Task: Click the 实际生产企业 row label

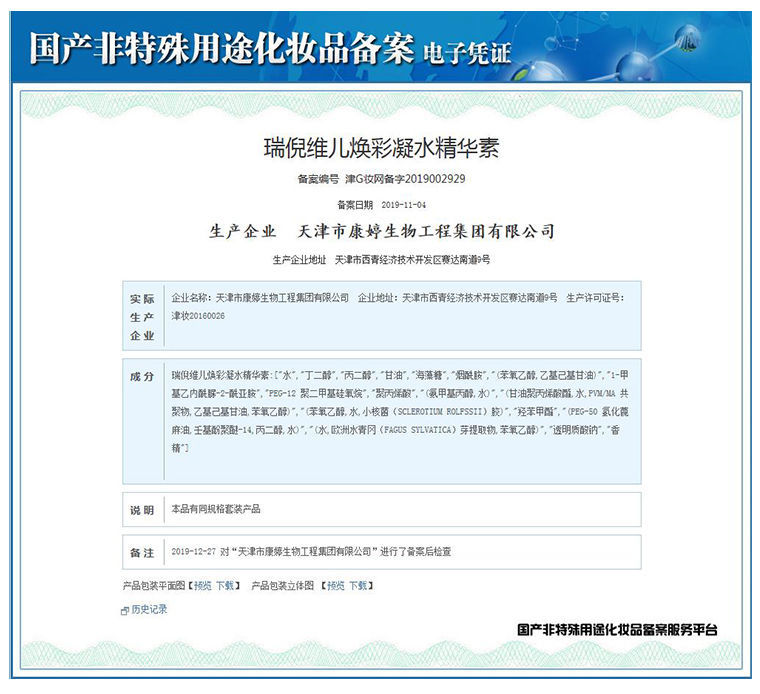Action: pyautogui.click(x=142, y=317)
